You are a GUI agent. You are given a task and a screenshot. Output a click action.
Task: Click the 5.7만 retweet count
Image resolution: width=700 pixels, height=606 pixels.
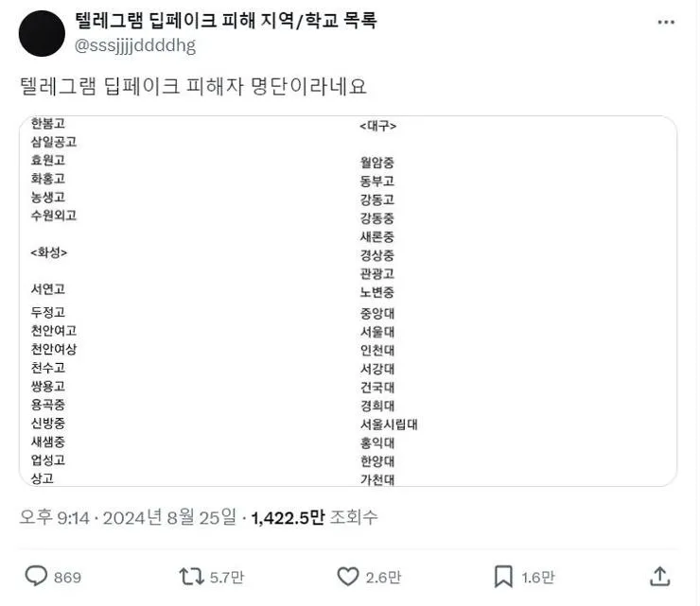pos(228,577)
